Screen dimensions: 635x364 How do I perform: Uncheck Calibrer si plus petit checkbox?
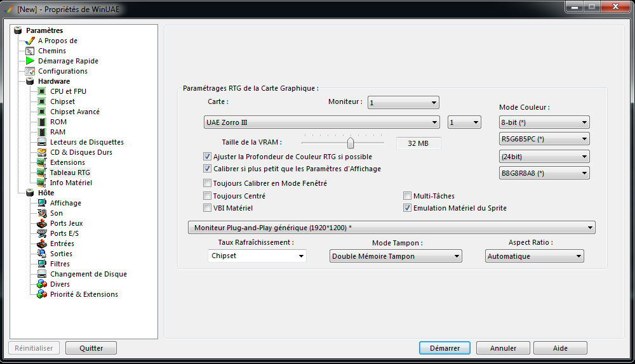click(208, 168)
